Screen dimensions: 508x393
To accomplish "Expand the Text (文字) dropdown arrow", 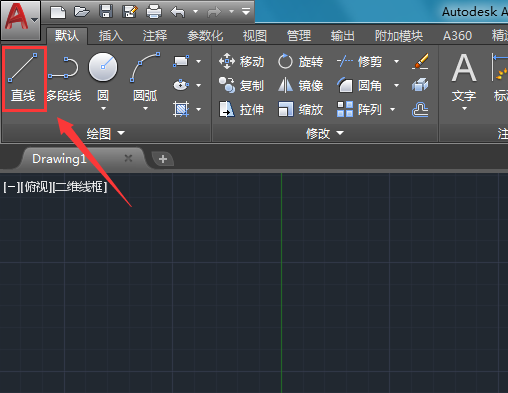I will pyautogui.click(x=464, y=109).
